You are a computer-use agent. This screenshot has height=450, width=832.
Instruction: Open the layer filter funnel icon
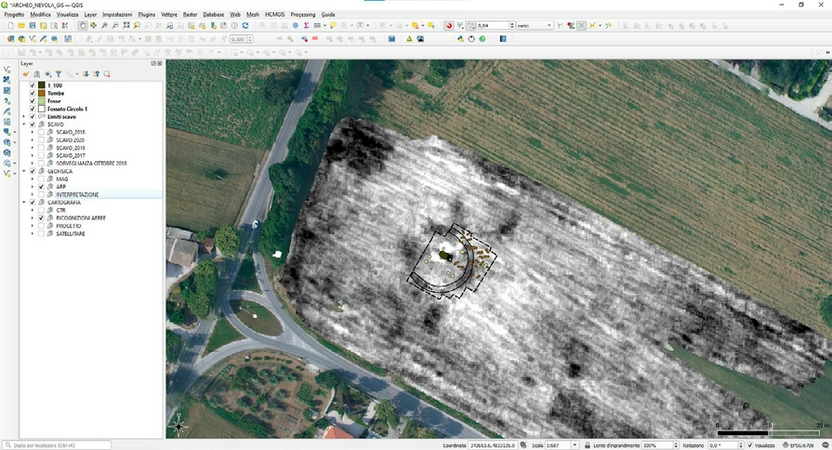pyautogui.click(x=58, y=74)
